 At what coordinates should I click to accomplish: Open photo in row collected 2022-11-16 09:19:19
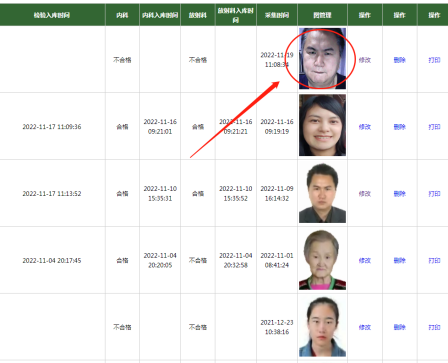[322, 125]
